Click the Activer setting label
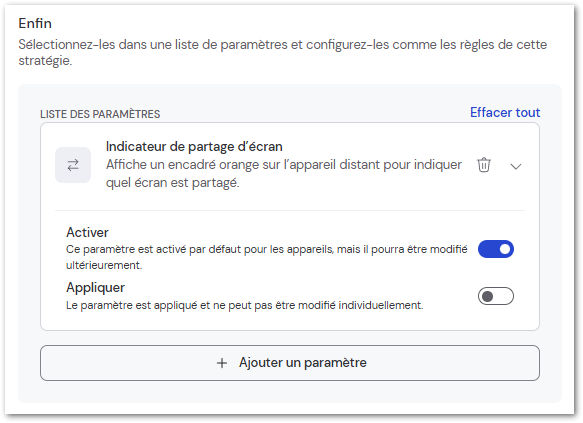The width and height of the screenshot is (583, 423). click(x=87, y=232)
